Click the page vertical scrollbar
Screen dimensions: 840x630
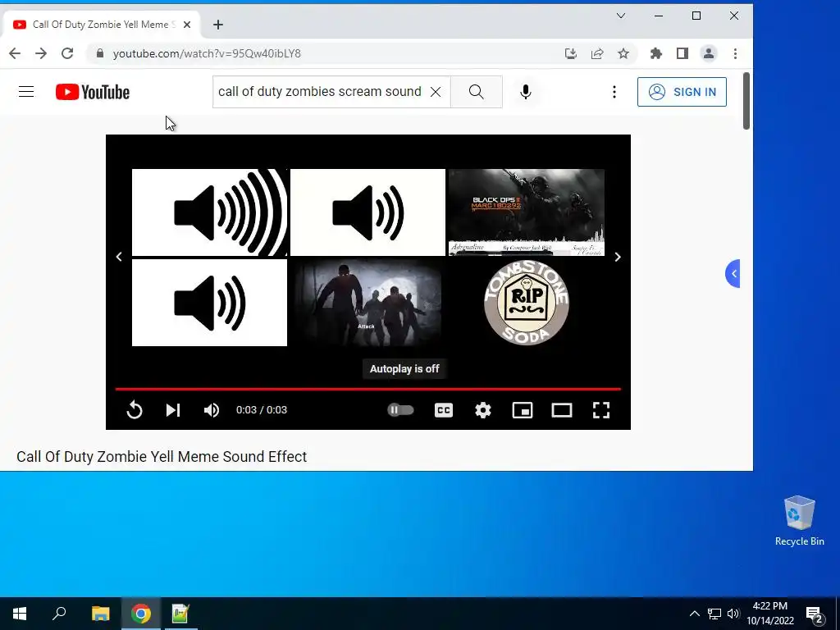[746, 101]
